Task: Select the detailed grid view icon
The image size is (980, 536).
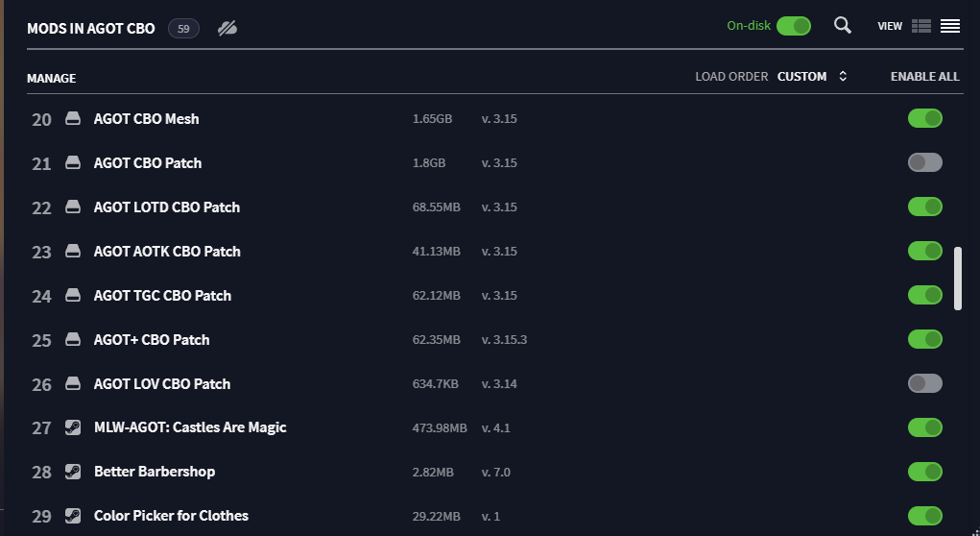Action: click(x=921, y=26)
